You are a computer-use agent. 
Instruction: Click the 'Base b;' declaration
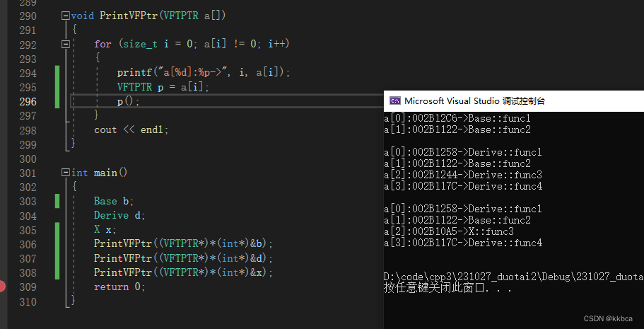[x=114, y=201]
